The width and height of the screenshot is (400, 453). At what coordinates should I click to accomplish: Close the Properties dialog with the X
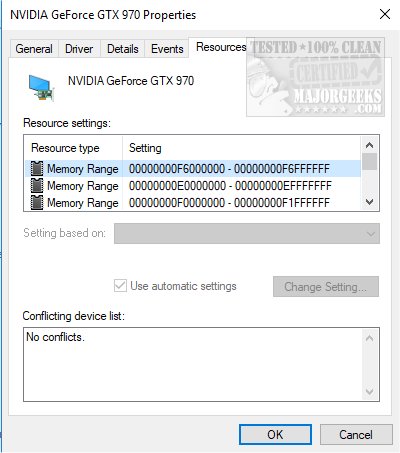point(385,14)
